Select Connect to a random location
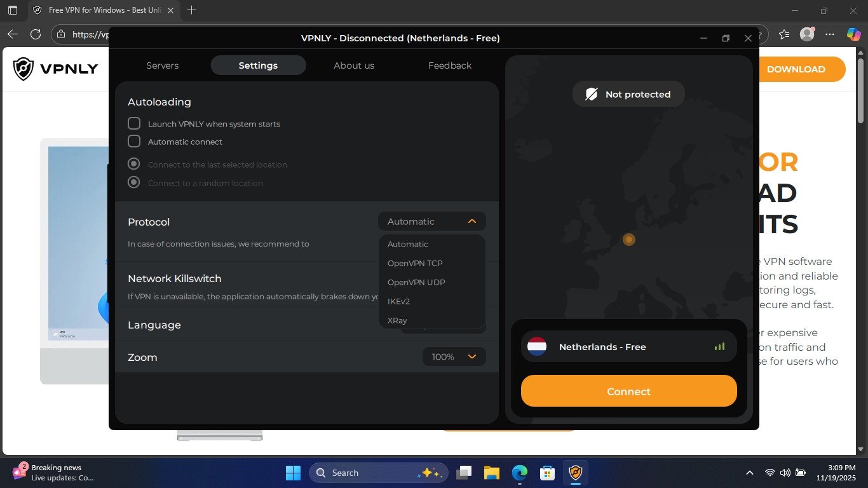The width and height of the screenshot is (868, 488). [134, 182]
